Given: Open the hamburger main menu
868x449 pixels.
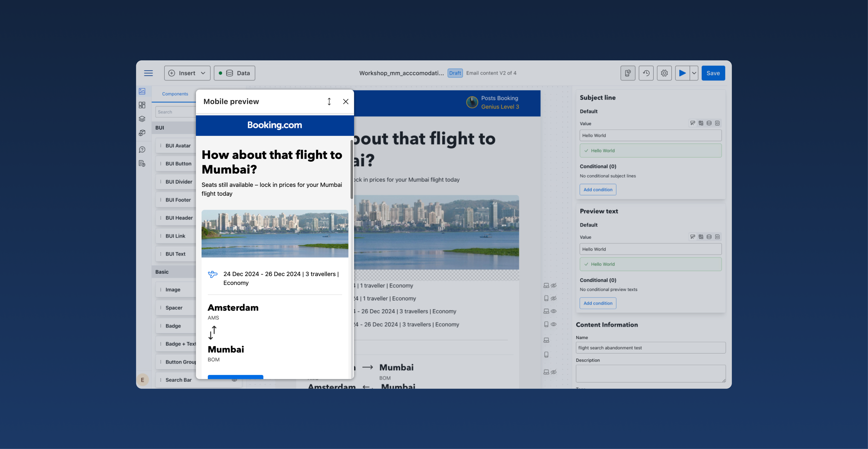Looking at the screenshot, I should [148, 73].
